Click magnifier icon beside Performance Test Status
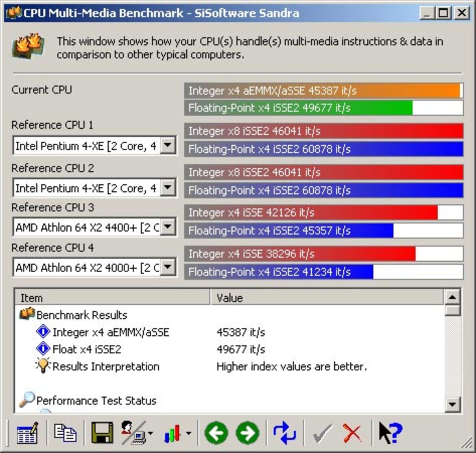Viewport: 476px width, 453px height. 27,399
